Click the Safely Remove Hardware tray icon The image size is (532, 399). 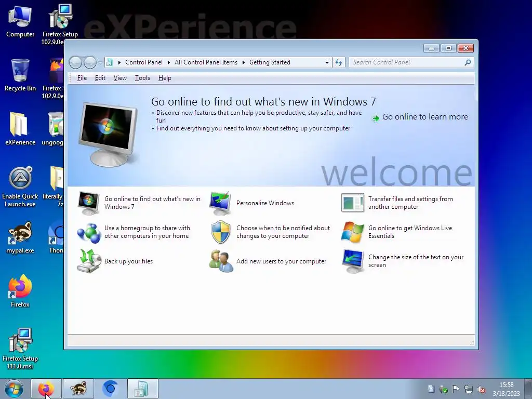click(443, 389)
